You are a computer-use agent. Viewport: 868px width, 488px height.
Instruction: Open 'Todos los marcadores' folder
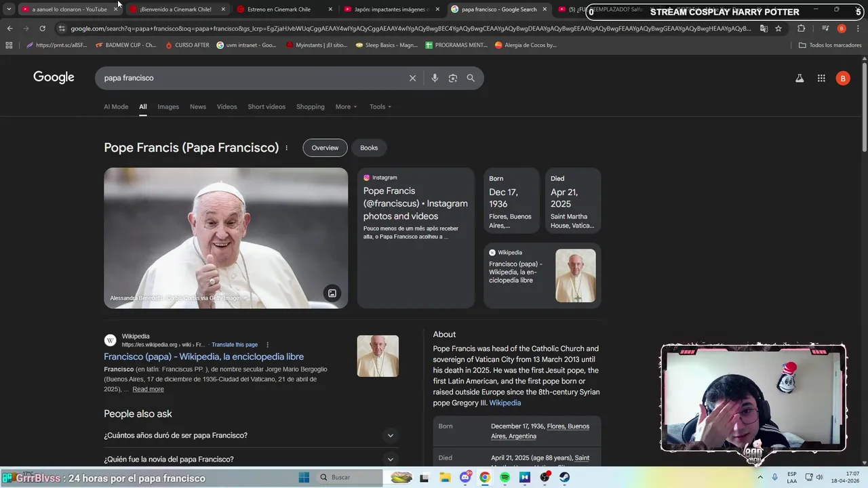click(829, 45)
